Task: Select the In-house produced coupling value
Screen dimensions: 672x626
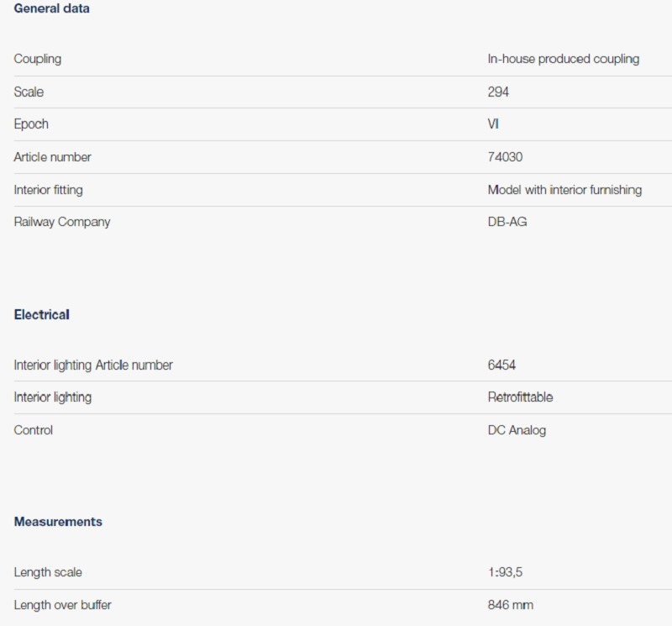Action: click(x=563, y=59)
